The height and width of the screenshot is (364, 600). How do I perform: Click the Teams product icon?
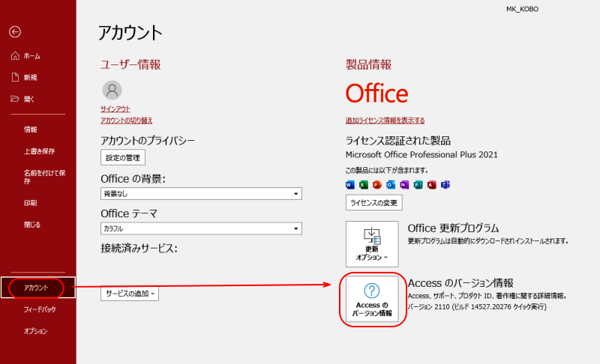445,185
